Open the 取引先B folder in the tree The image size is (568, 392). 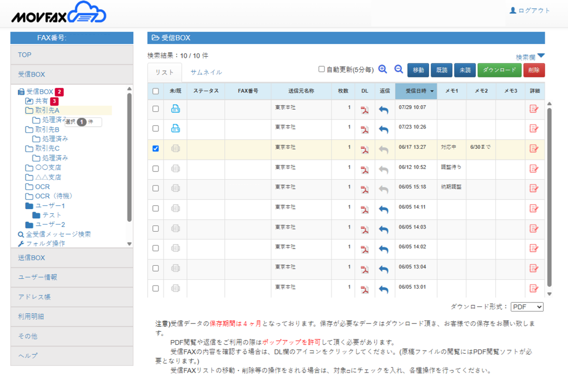pyautogui.click(x=42, y=130)
